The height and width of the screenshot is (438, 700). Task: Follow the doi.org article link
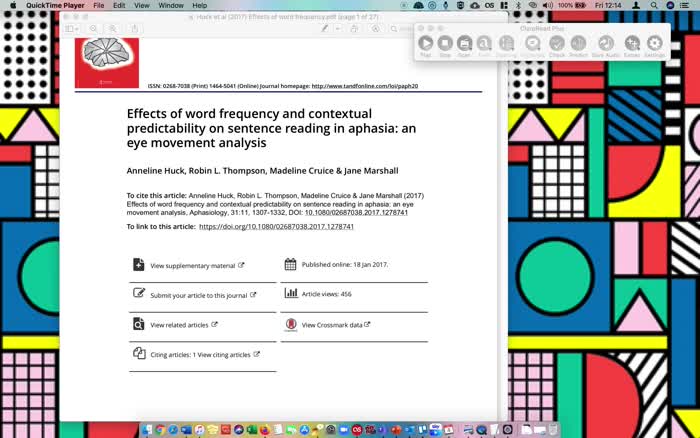point(276,226)
